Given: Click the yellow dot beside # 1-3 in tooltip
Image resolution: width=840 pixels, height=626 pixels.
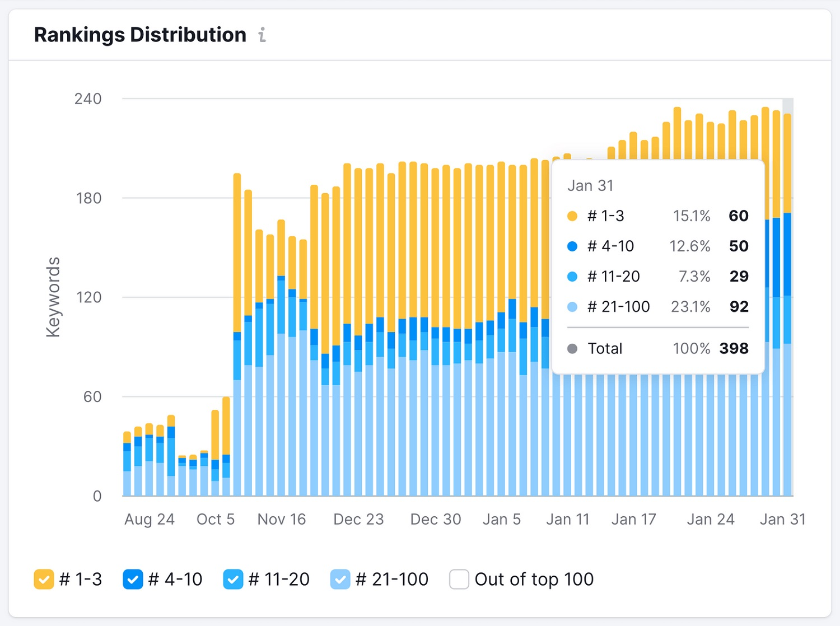Looking at the screenshot, I should [x=572, y=216].
